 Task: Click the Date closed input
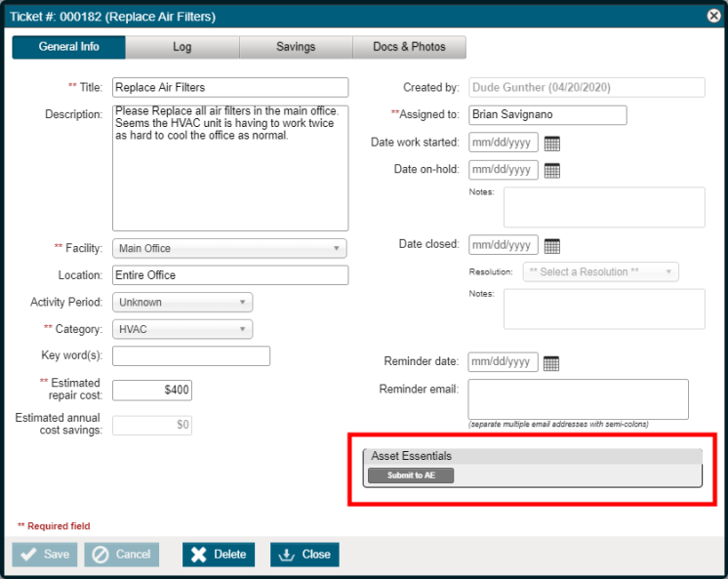(504, 245)
